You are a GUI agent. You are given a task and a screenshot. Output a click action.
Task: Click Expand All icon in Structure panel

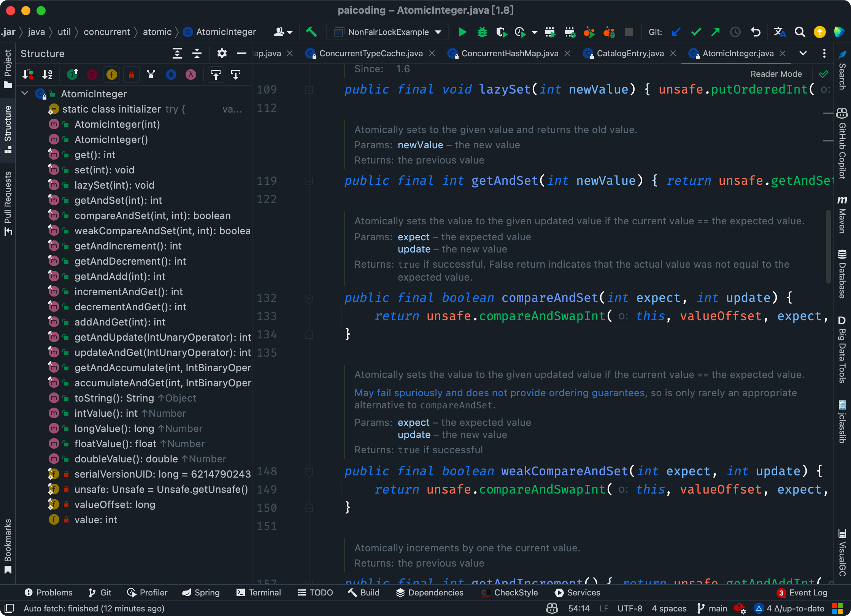[x=177, y=54]
